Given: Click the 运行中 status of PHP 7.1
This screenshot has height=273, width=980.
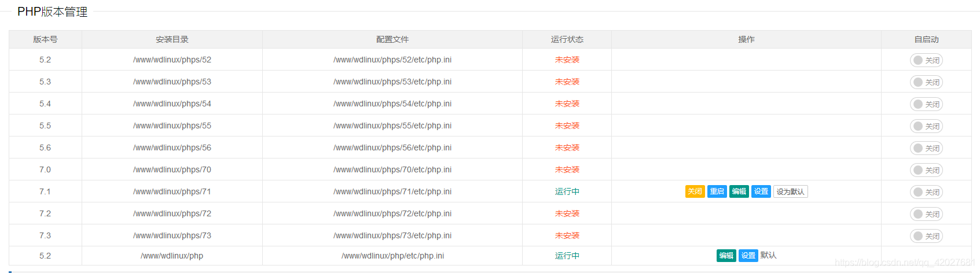Looking at the screenshot, I should (567, 191).
